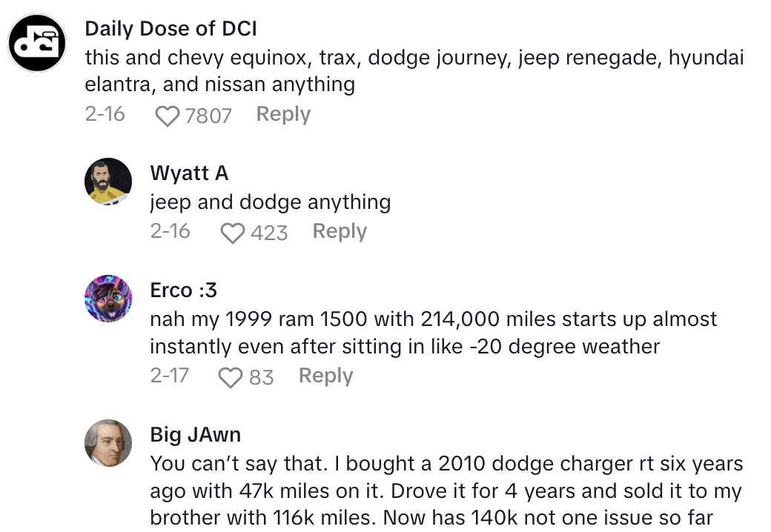This screenshot has height=532, width=771.
Task: Select the 7807 like count
Action: 208,116
